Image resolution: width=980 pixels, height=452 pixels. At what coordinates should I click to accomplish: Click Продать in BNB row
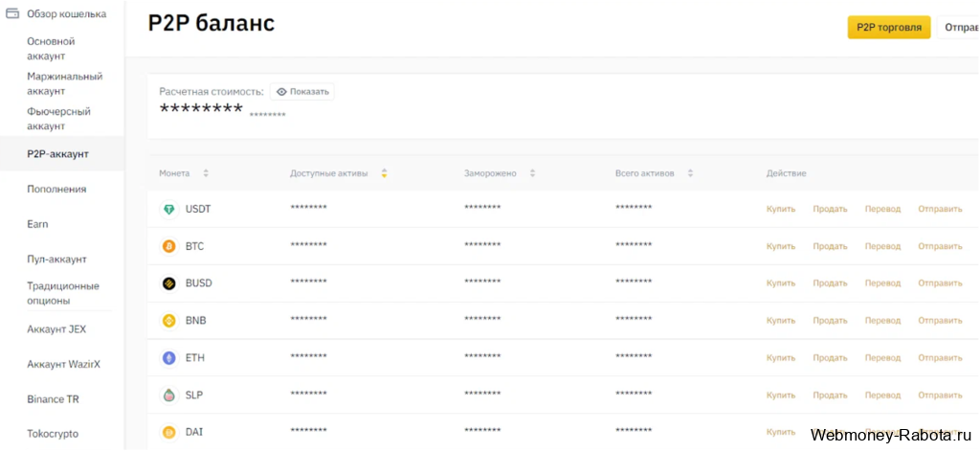click(830, 320)
